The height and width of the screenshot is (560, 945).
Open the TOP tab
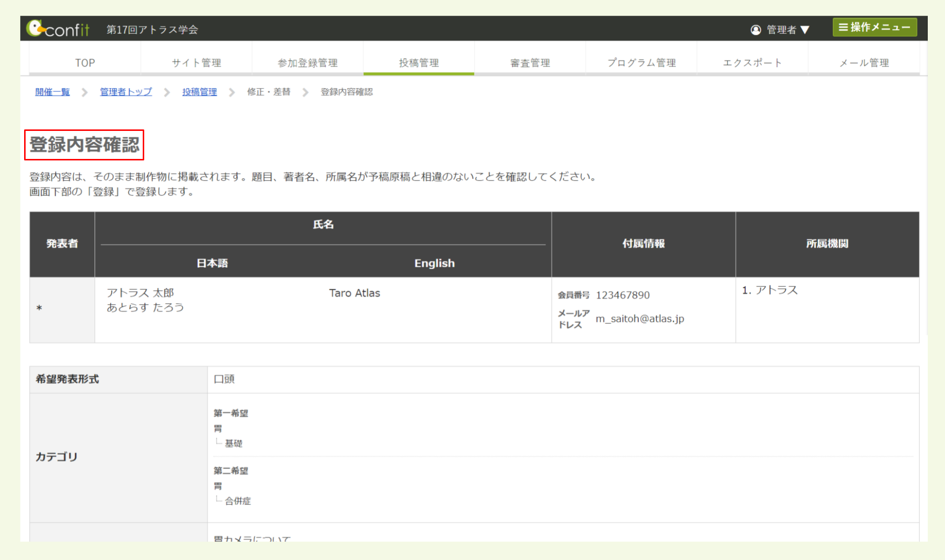tap(85, 62)
